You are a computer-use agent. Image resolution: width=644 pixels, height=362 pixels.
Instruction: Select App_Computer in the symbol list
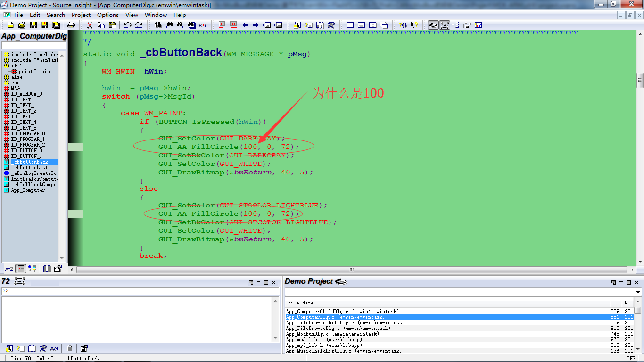[28, 190]
